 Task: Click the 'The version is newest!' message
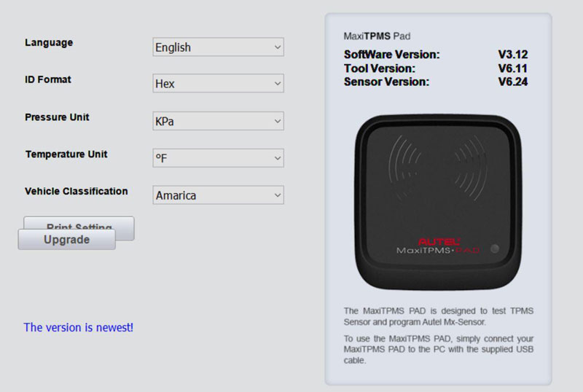click(x=79, y=327)
